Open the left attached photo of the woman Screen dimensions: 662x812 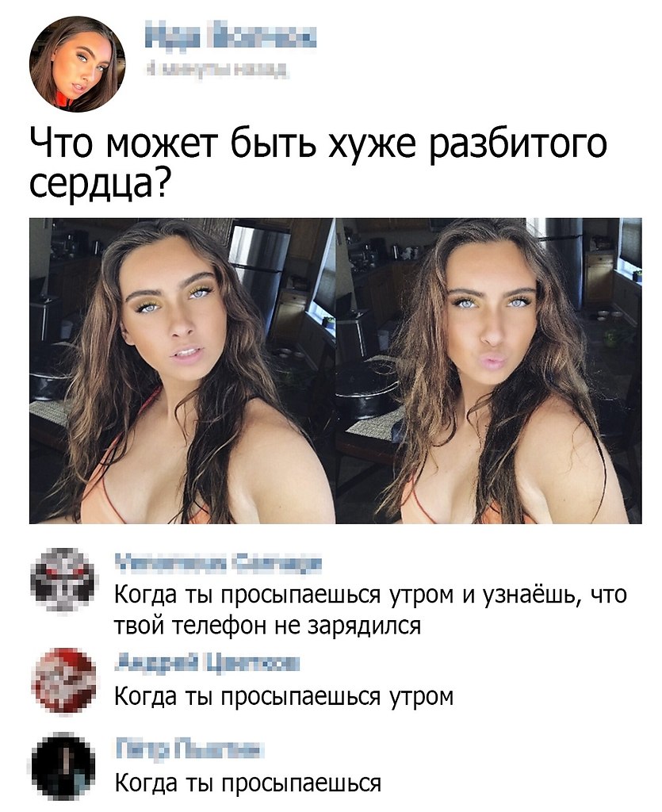point(182,371)
